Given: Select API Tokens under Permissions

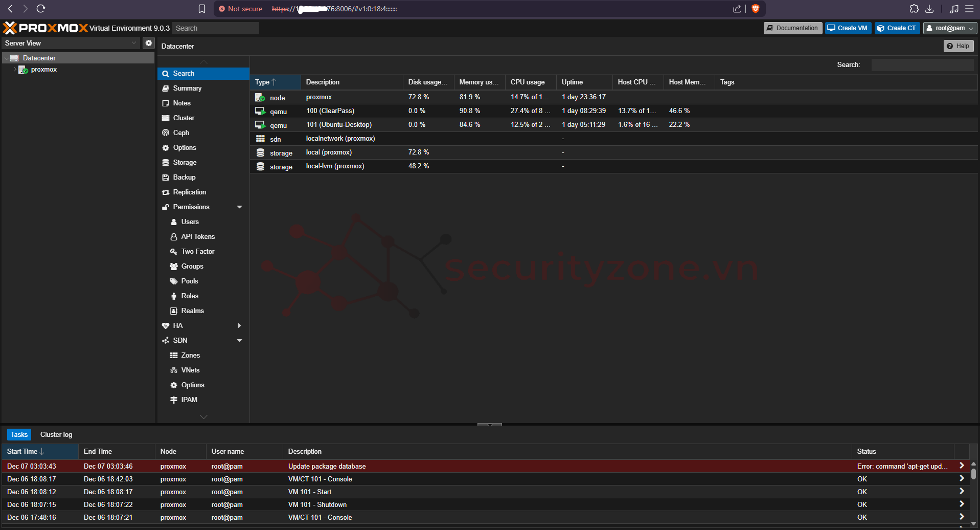Looking at the screenshot, I should point(198,236).
